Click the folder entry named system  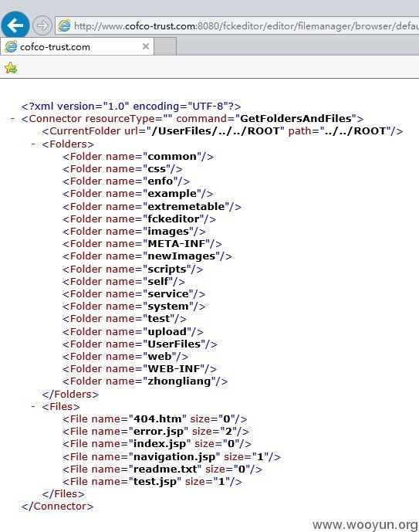tap(134, 307)
